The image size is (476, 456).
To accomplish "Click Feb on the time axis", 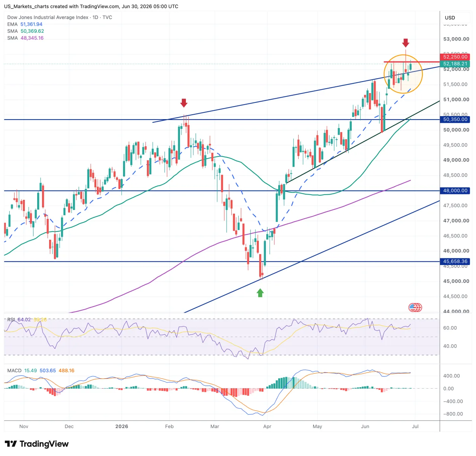I will (x=169, y=427).
